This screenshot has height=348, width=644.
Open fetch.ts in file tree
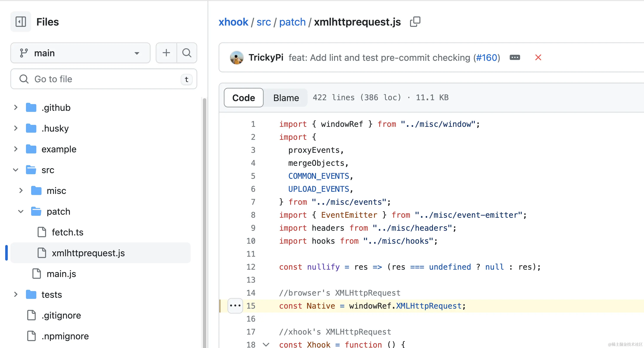[67, 232]
